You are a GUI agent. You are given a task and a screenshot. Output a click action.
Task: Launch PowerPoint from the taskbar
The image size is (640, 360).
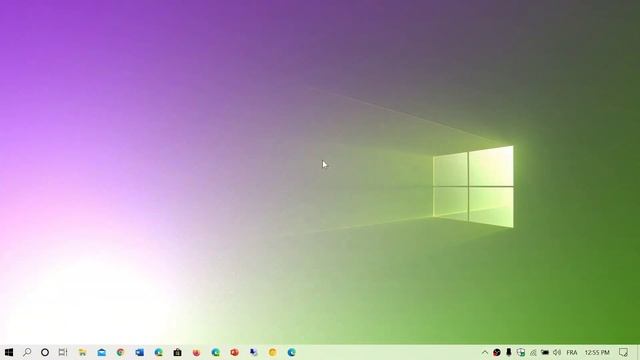click(x=234, y=352)
